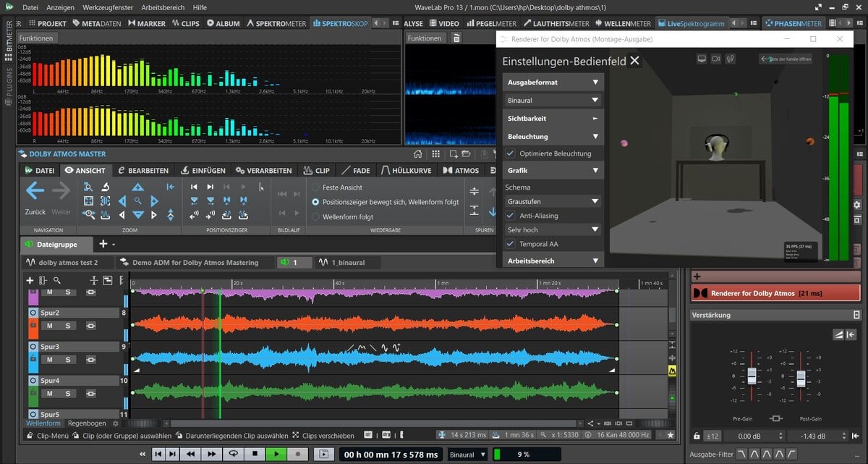Adjust the Post-Gain fader
This screenshot has height=464, width=868.
(801, 379)
